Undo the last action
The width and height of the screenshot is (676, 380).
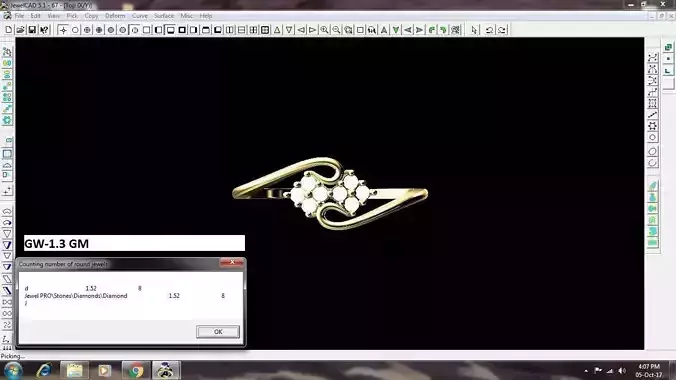(x=489, y=30)
